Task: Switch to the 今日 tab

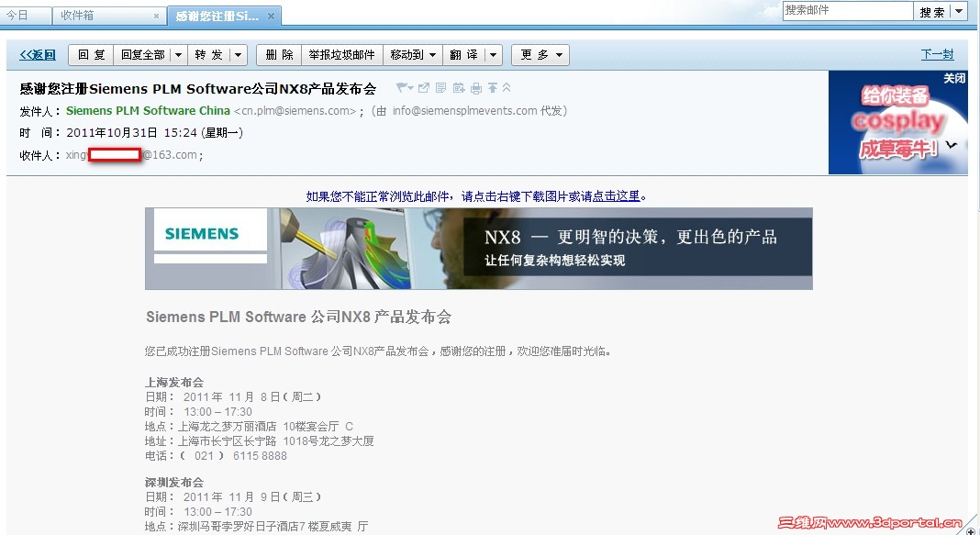Action: [25, 16]
